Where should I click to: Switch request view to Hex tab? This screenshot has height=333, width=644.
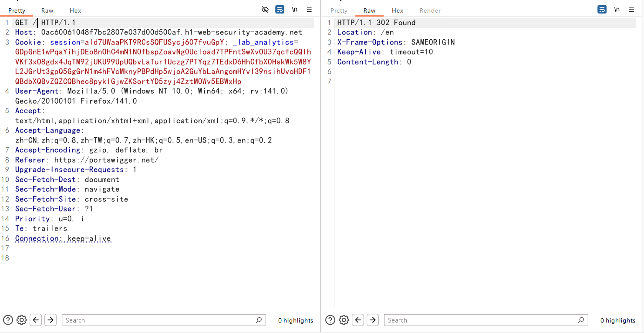pos(75,10)
